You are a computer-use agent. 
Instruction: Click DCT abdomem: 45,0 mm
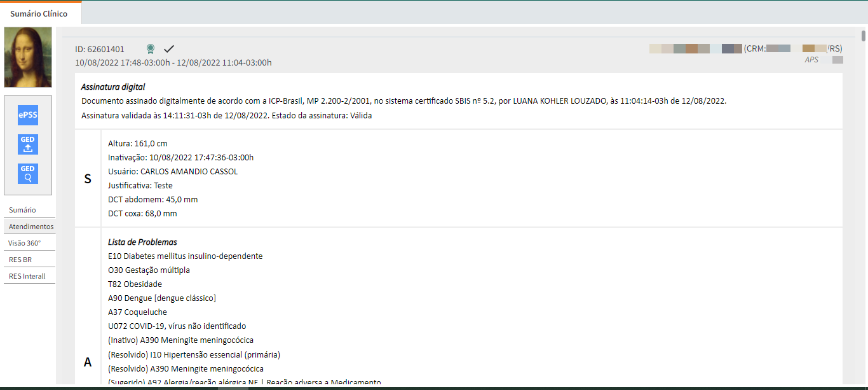tap(153, 200)
